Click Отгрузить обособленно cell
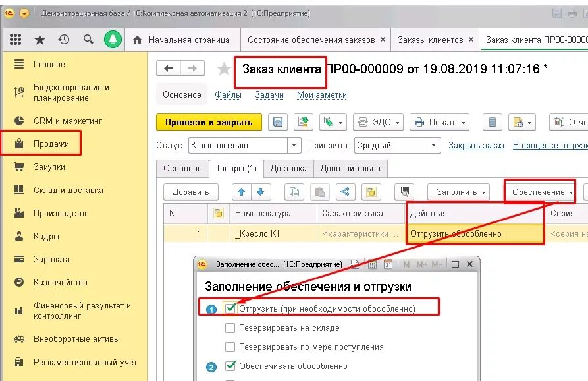588x381 pixels. pos(475,233)
